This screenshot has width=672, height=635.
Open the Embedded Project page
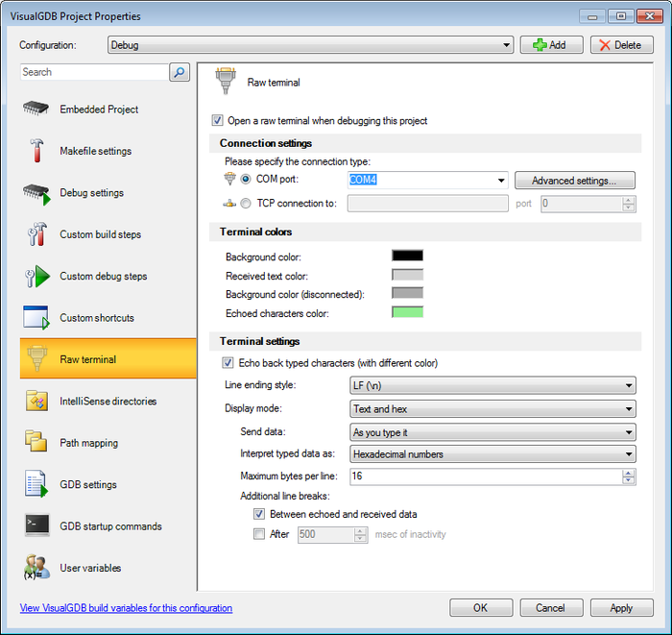click(108, 109)
